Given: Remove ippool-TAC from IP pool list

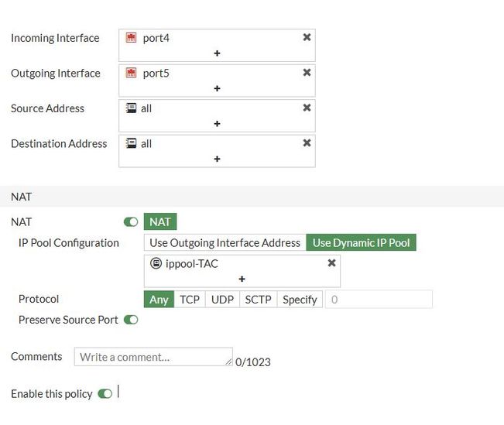Looking at the screenshot, I should (331, 263).
